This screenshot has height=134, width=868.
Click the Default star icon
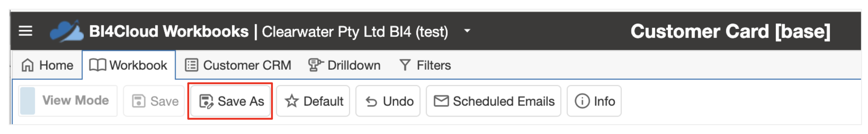coord(292,101)
